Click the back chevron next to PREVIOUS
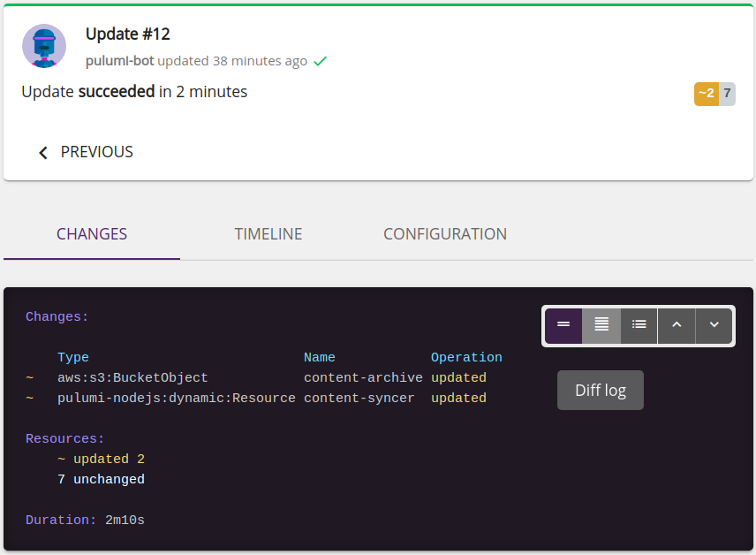 click(x=42, y=151)
